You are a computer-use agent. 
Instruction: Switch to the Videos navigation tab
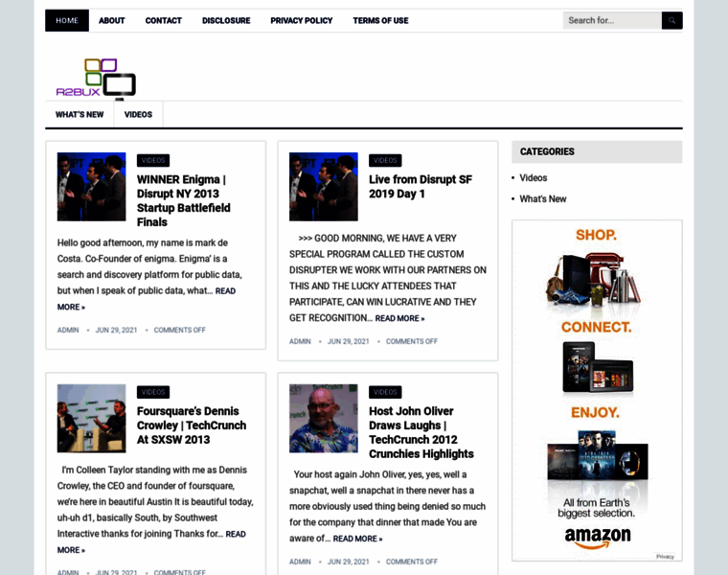(138, 114)
